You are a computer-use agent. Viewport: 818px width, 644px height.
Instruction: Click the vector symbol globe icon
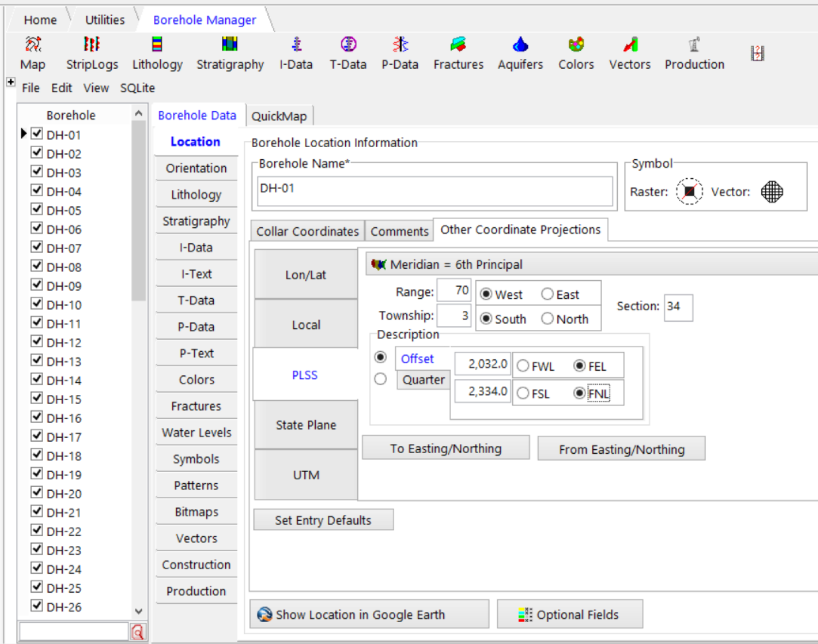(772, 191)
